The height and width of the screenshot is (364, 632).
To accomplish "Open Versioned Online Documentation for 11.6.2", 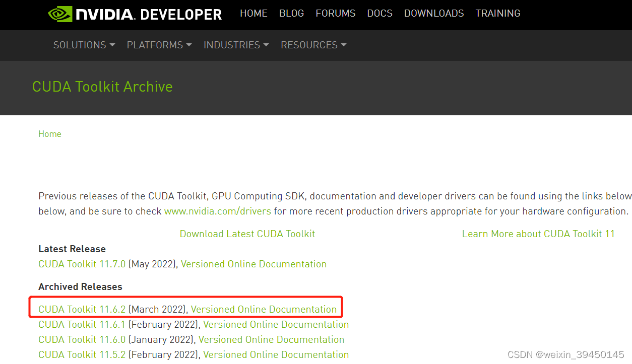I will tap(264, 310).
